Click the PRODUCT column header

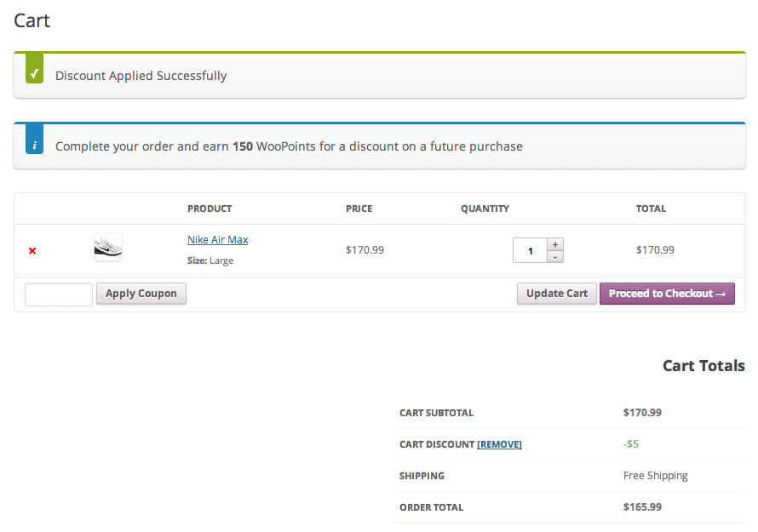click(x=210, y=209)
